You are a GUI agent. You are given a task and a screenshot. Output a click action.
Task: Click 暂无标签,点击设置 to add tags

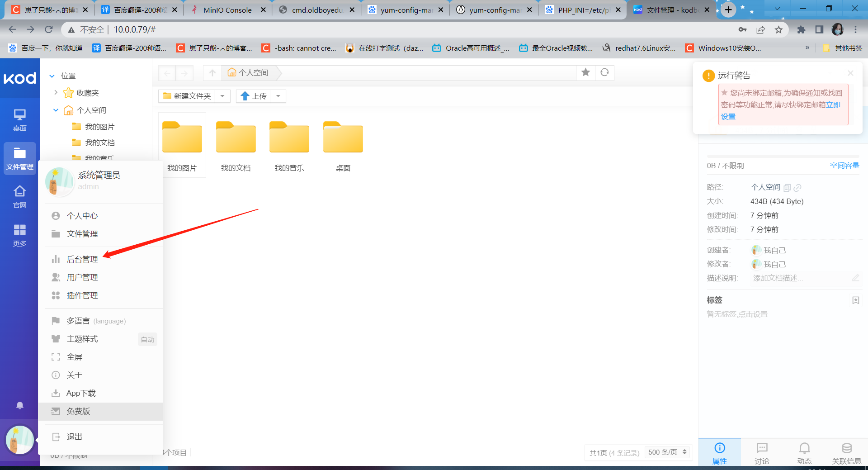737,314
